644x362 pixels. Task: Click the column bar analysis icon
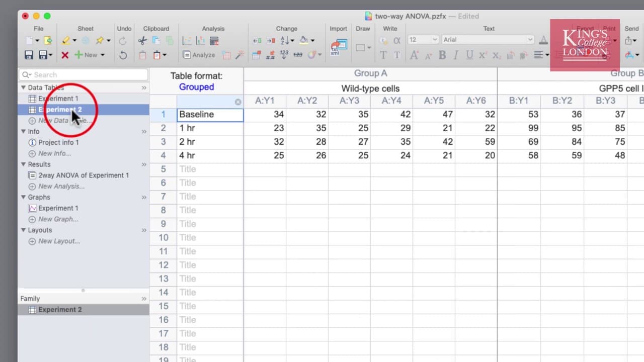tap(200, 40)
